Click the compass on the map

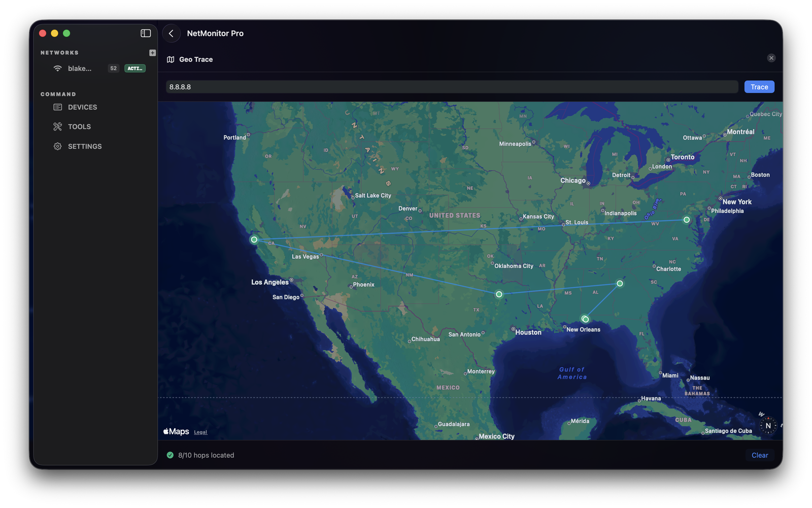coord(768,426)
